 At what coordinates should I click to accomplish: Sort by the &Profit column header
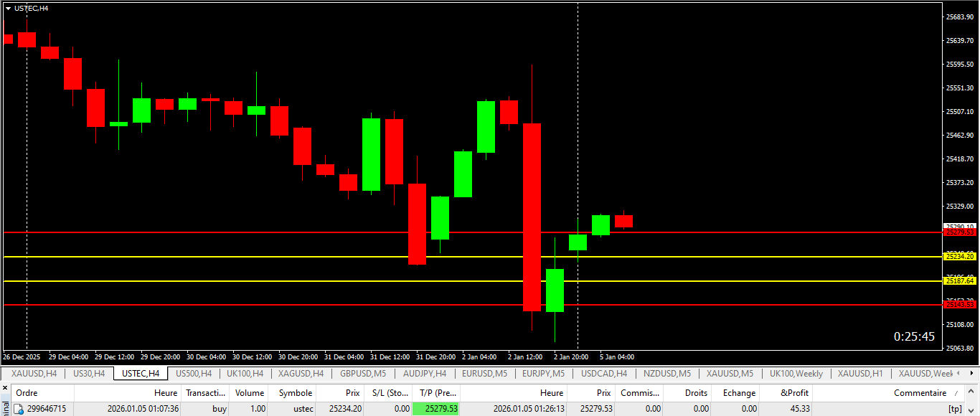click(786, 392)
